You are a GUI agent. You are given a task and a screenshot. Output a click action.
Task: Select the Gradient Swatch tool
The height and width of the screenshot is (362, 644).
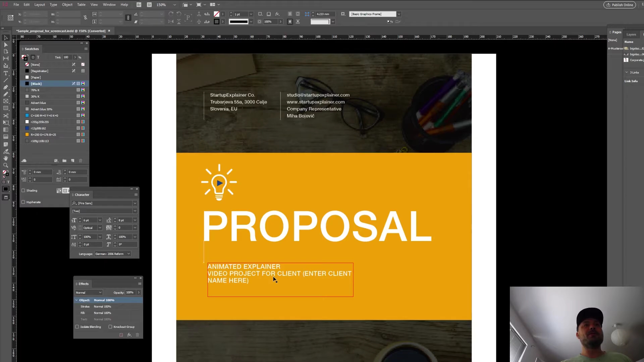[6, 130]
